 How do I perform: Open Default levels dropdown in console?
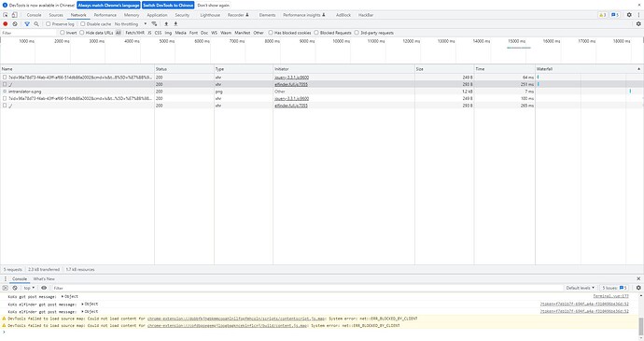tap(580, 288)
